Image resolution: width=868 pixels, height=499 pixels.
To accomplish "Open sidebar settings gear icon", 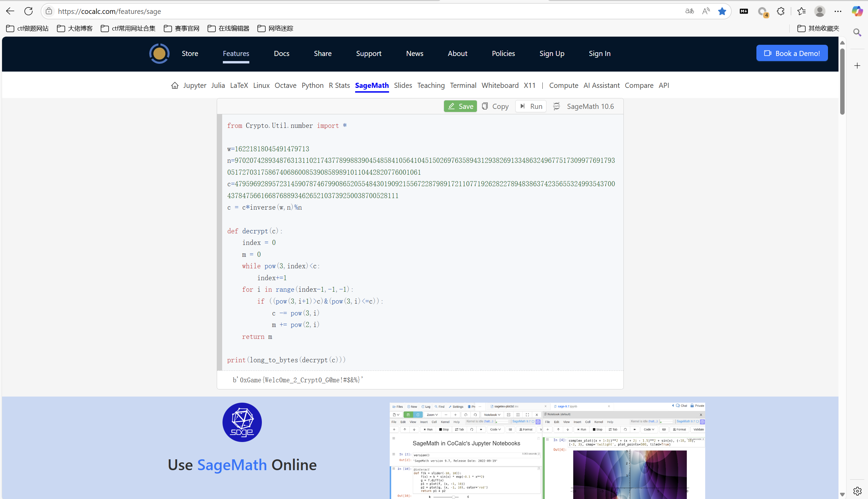I will [857, 491].
